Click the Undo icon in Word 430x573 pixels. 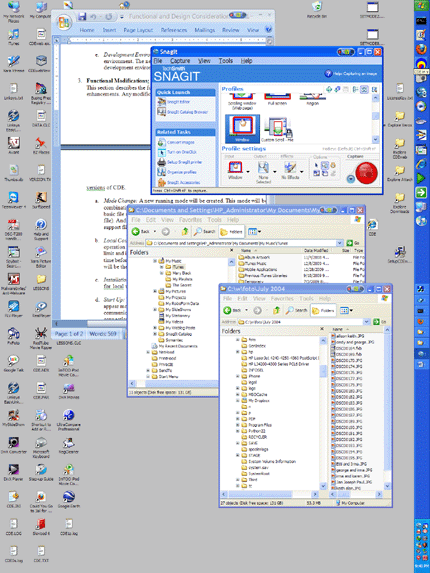pos(94,17)
